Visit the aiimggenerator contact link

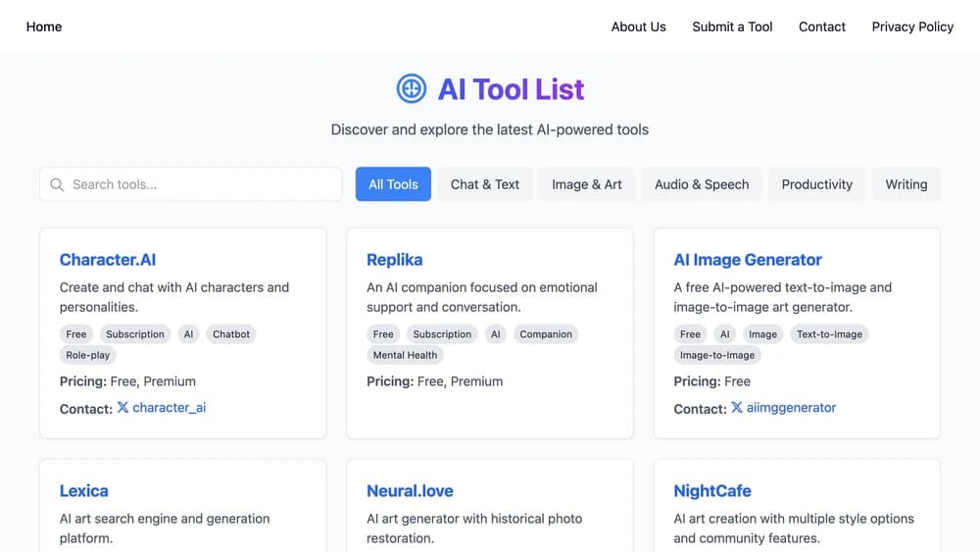click(x=791, y=408)
